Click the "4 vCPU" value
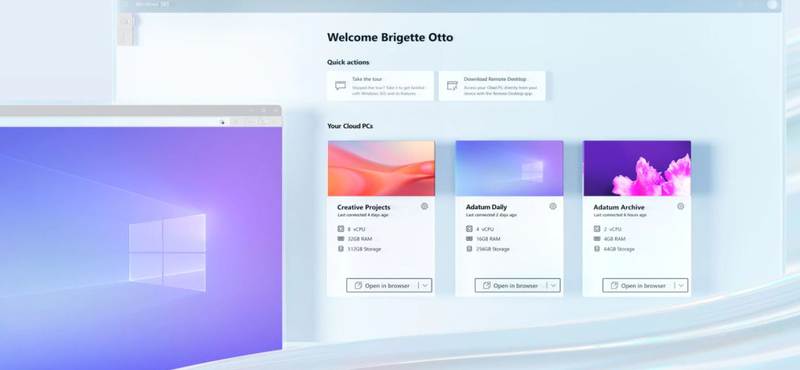 click(485, 230)
